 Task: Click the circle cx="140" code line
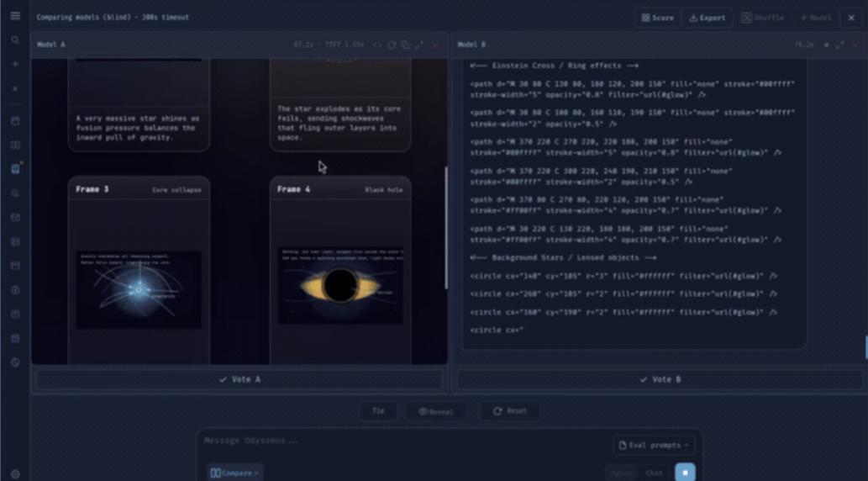(x=623, y=276)
